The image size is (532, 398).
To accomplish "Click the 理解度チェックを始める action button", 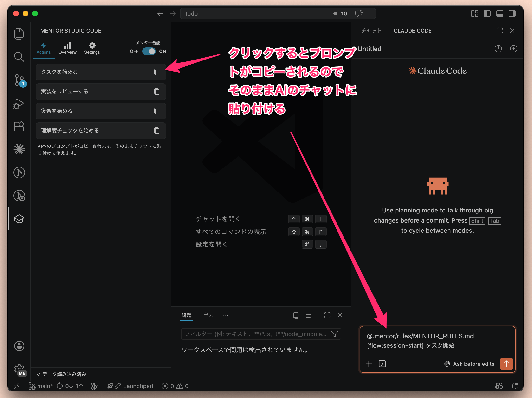I will pos(101,131).
